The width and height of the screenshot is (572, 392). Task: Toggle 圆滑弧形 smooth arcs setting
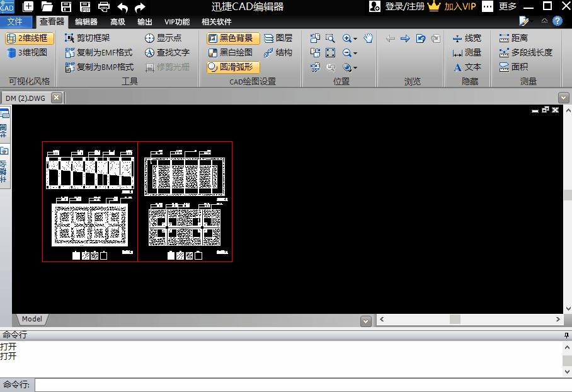[x=231, y=67]
